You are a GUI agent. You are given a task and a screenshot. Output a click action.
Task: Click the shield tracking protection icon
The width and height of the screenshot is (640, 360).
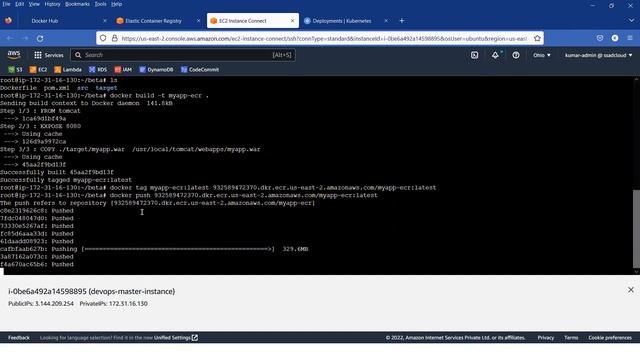103,38
